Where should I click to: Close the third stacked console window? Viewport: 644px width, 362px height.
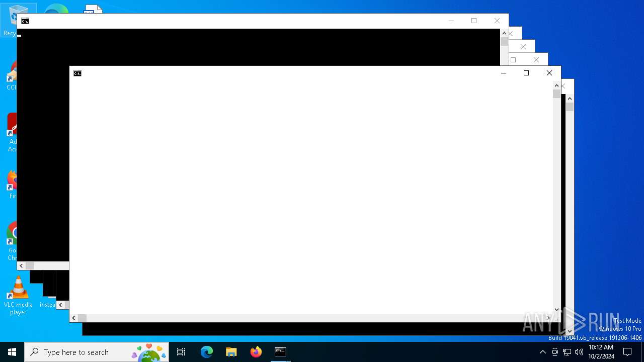(523, 47)
